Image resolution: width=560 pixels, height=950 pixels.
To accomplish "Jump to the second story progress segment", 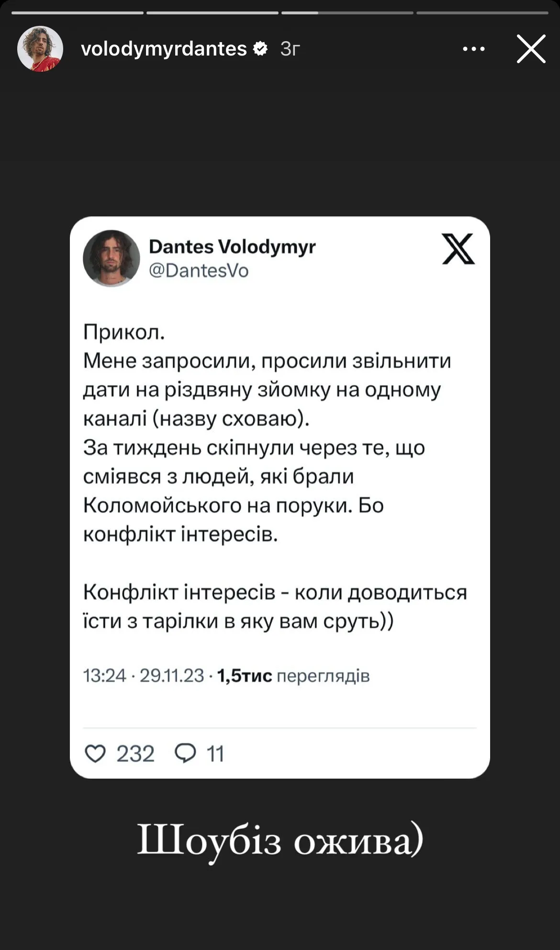I will [213, 13].
